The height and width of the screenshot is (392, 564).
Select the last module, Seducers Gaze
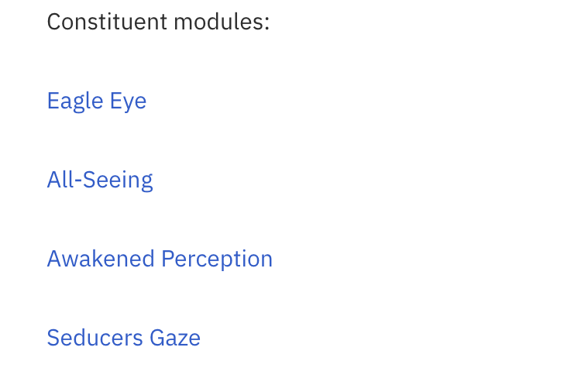click(124, 338)
